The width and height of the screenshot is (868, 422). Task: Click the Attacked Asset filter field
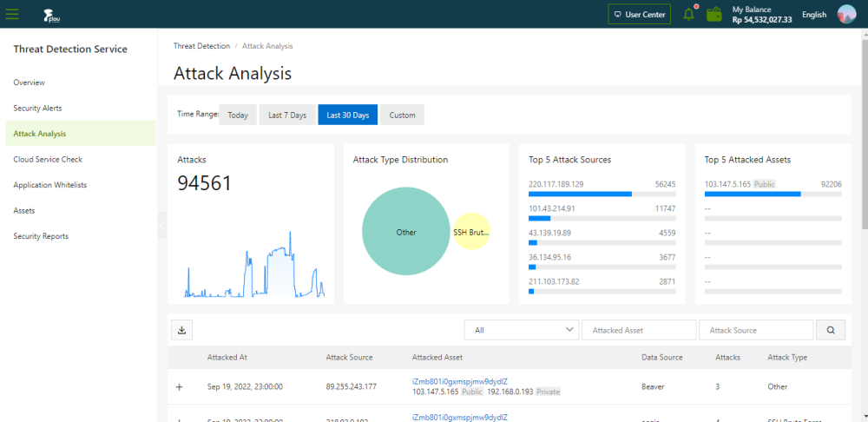(x=639, y=330)
